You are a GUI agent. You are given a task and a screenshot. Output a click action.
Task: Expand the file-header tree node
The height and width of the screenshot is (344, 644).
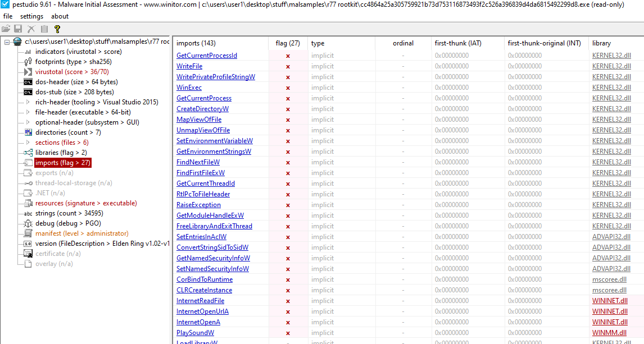(28, 112)
